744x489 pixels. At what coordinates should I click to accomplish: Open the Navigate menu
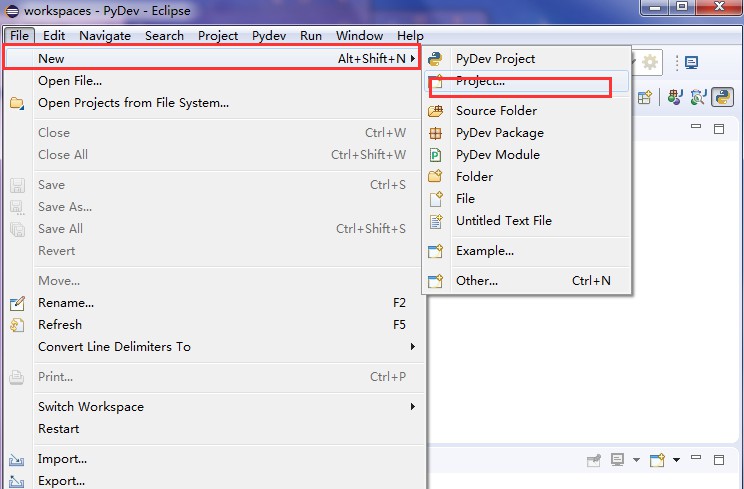[105, 36]
